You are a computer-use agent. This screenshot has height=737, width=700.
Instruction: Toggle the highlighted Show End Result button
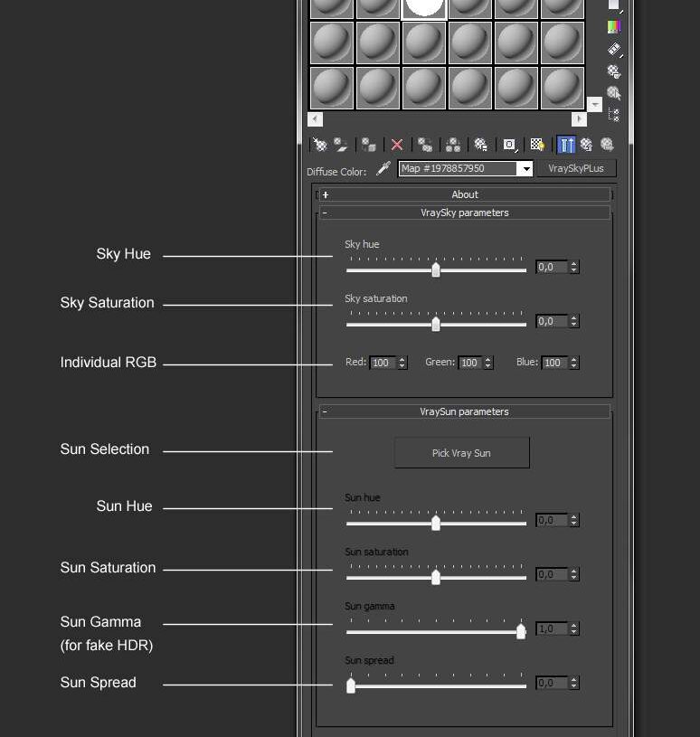(x=566, y=145)
